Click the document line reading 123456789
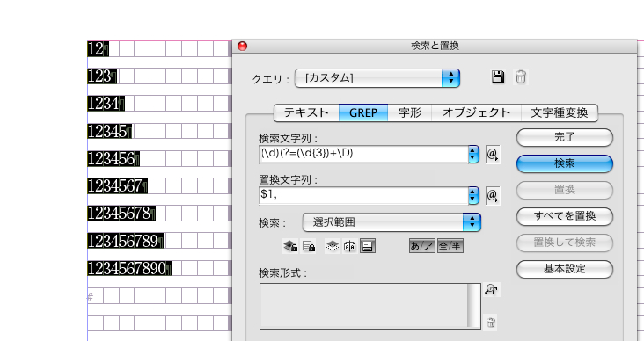The height and width of the screenshot is (341, 644). [x=125, y=241]
